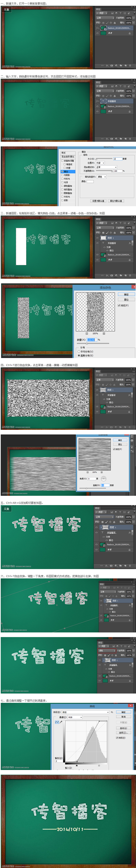Zoom out with minus icon in 添加杂色 dialog
The width and height of the screenshot is (136, 868).
(87, 334)
